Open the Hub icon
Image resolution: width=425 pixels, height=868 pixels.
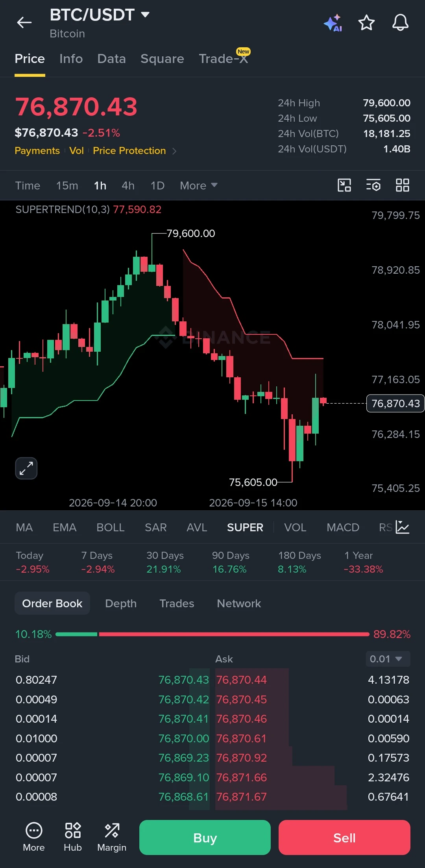(x=73, y=837)
